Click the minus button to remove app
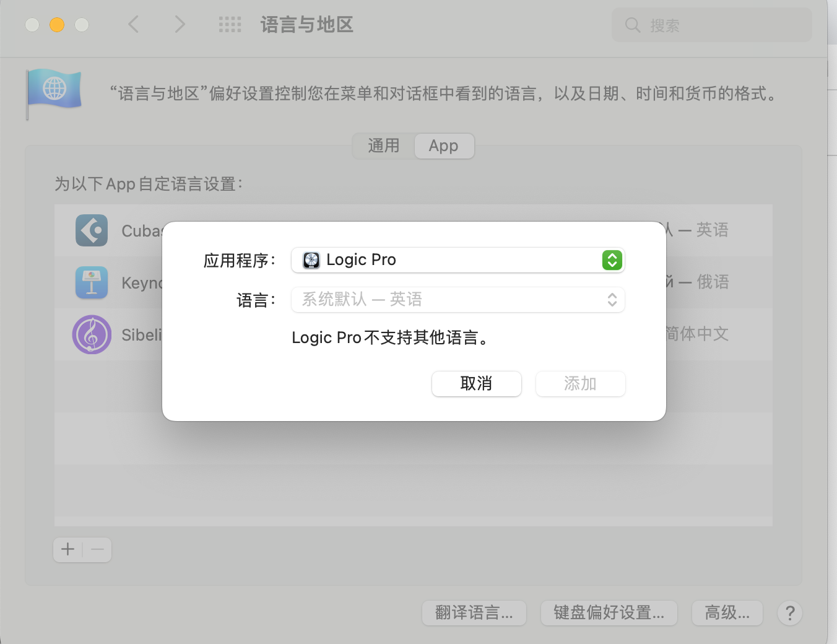Image resolution: width=837 pixels, height=644 pixels. click(97, 549)
